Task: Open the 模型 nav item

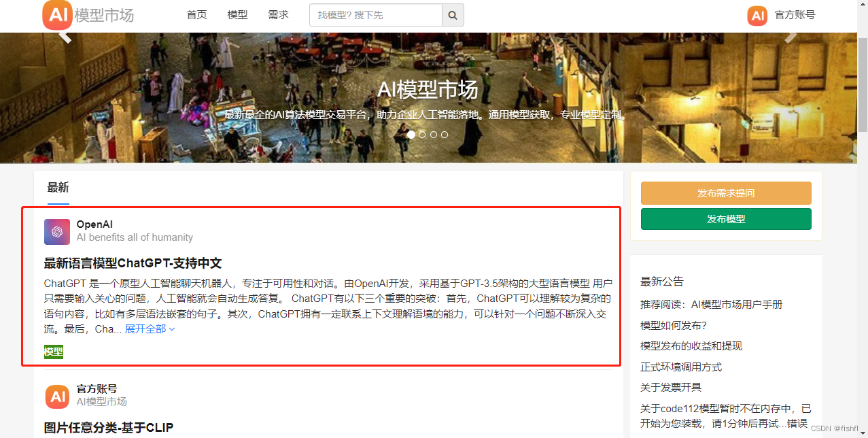Action: (237, 15)
